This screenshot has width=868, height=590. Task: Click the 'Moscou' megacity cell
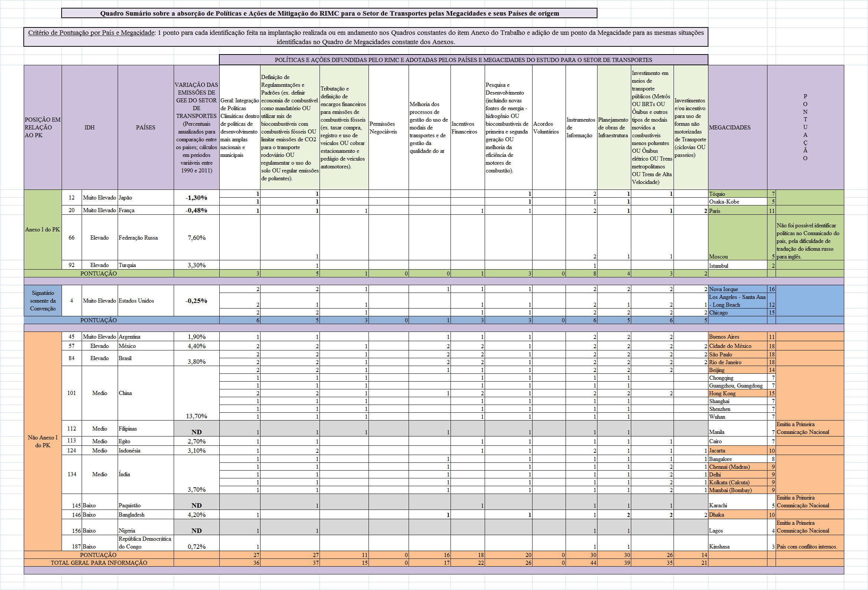pyautogui.click(x=738, y=237)
